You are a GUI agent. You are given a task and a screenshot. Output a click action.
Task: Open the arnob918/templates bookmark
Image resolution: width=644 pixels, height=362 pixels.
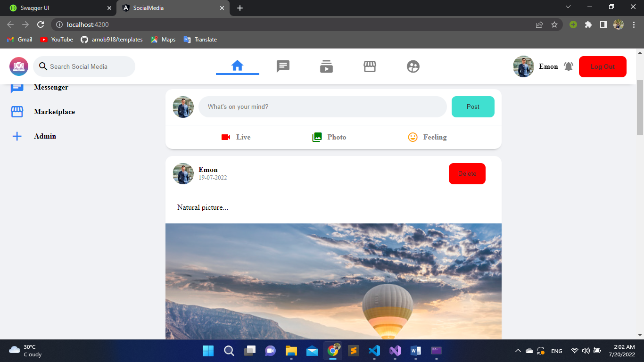coord(112,40)
